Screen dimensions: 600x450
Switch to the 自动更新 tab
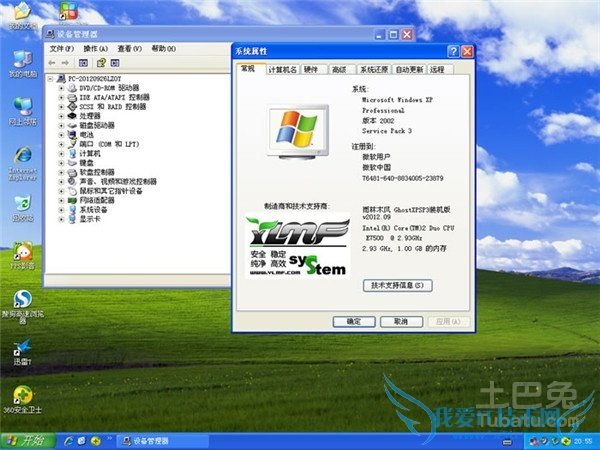[x=409, y=70]
